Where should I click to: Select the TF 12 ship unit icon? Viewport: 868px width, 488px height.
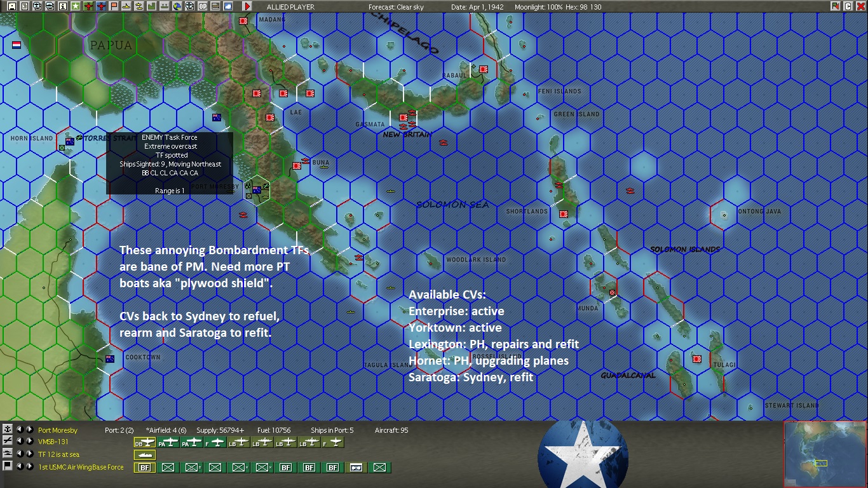145,455
